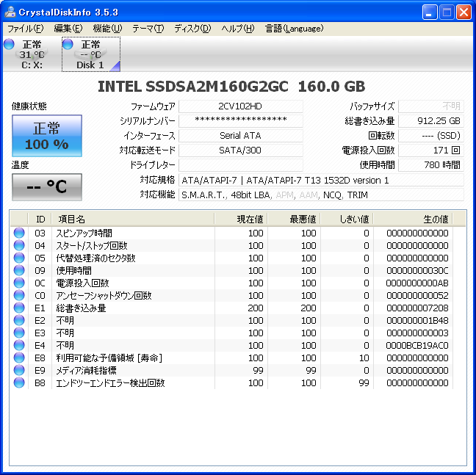Click status orb for E1 総書き込み量
The image size is (476, 475).
(19, 308)
